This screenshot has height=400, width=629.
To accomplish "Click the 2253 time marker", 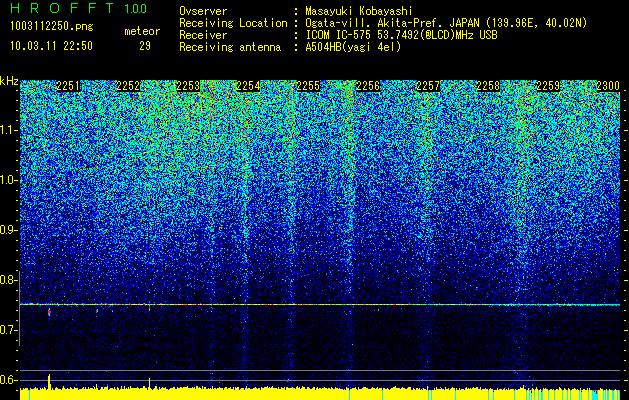I will (x=188, y=86).
